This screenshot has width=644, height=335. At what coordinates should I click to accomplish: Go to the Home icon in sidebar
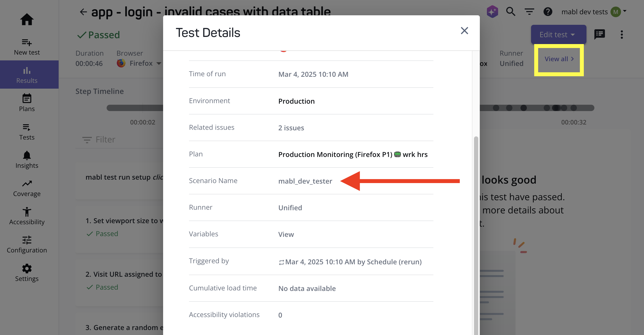27,19
